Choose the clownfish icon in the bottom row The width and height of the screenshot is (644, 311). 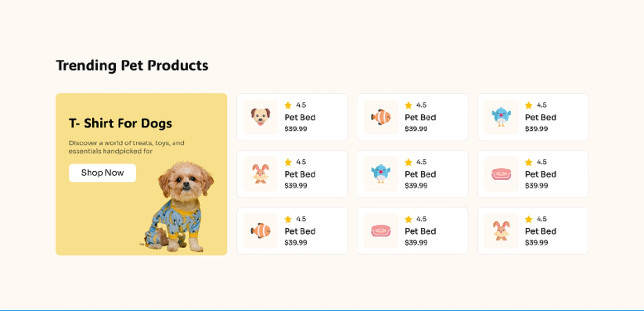coord(260,231)
